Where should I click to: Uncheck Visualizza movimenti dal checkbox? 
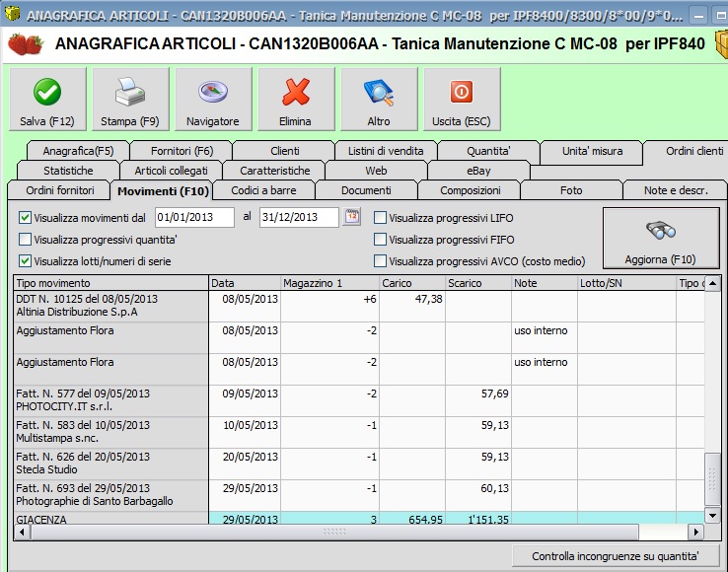[x=25, y=217]
